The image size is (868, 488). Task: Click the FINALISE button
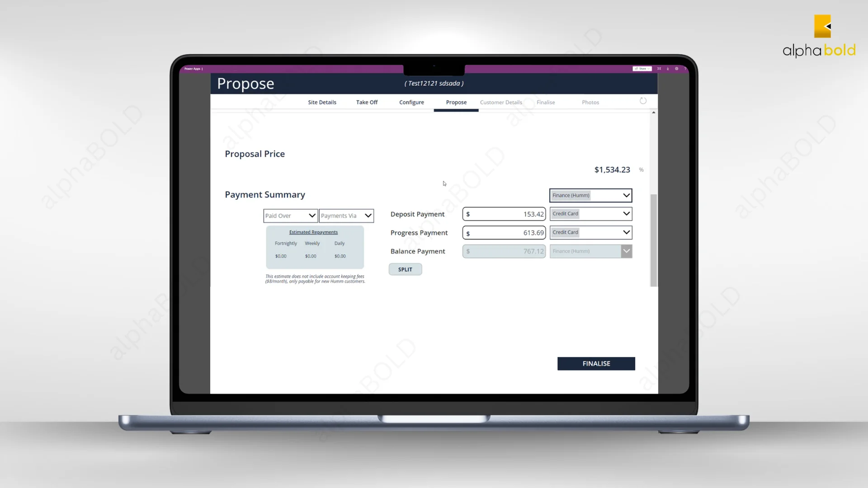click(x=596, y=363)
